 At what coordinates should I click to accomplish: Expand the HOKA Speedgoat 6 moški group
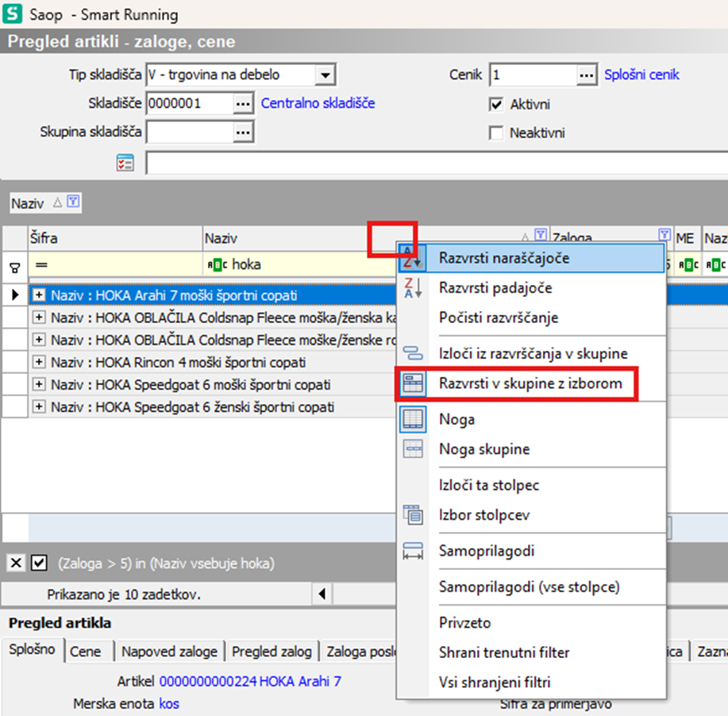pos(39,384)
